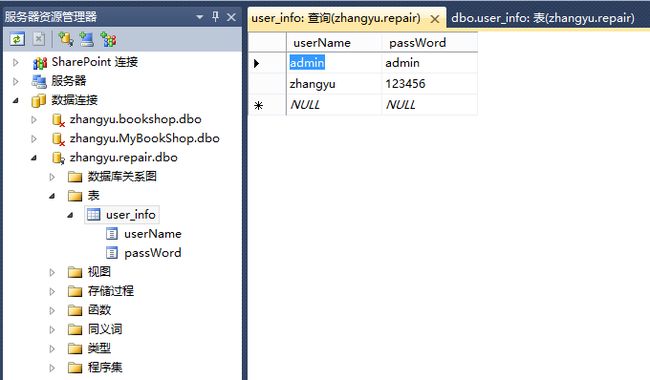650x380 pixels.
Task: Expand the 存储过程 folder
Action: 52,291
